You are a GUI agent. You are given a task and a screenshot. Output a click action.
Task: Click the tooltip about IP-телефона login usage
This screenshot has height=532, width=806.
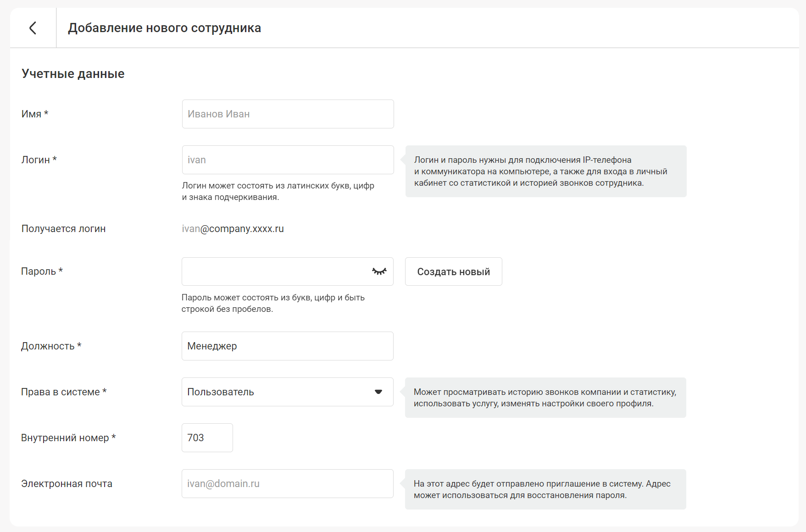click(x=546, y=171)
